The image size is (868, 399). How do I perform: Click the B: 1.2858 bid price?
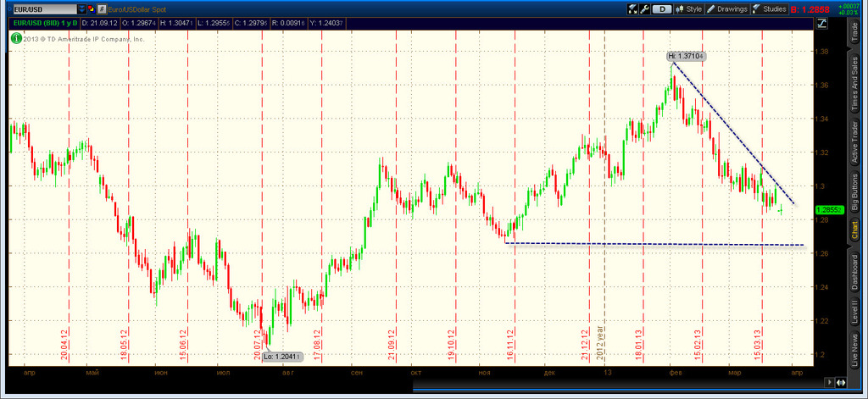click(x=810, y=9)
